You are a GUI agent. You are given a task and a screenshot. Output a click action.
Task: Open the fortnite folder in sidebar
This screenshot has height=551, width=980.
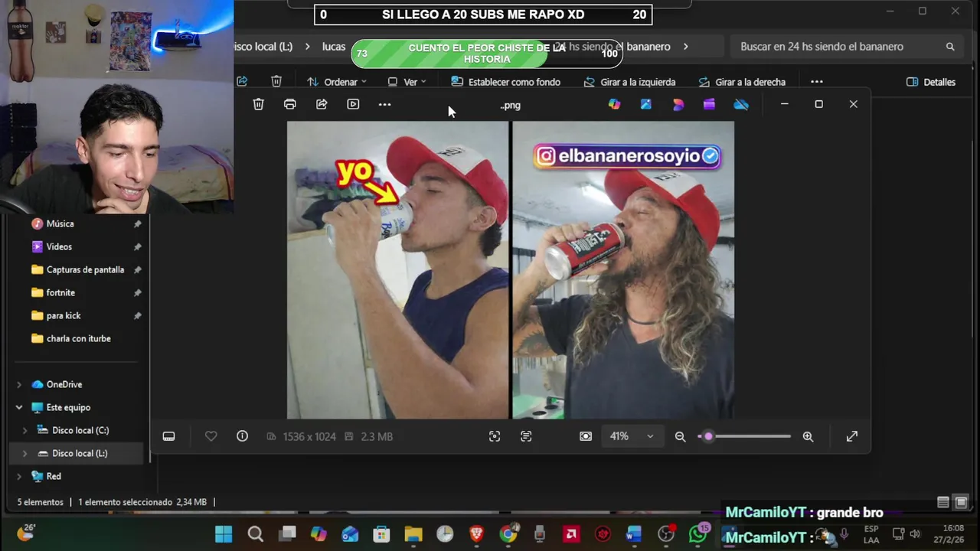[x=60, y=292]
